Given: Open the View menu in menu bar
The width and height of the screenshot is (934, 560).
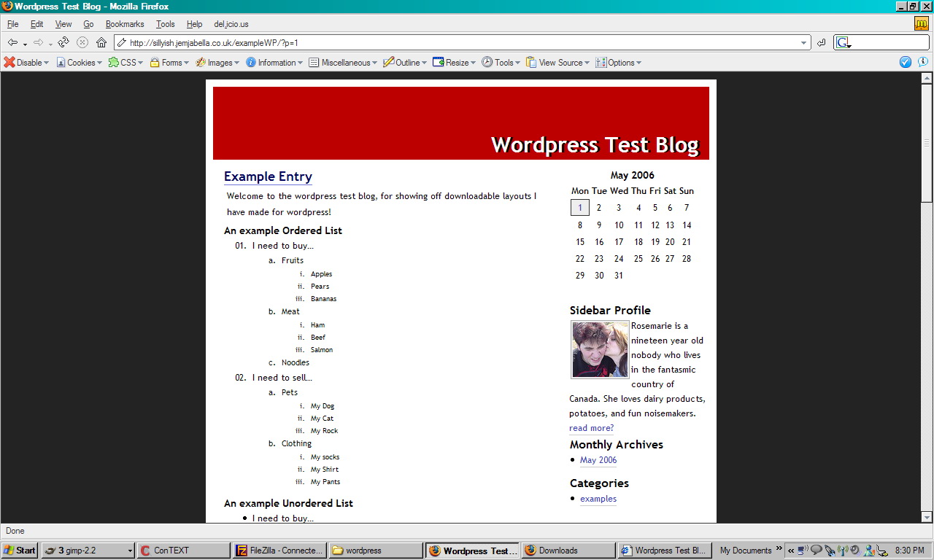Looking at the screenshot, I should pyautogui.click(x=63, y=24).
